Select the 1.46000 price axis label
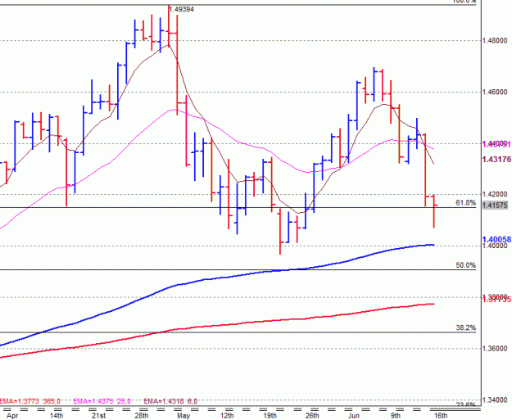The width and height of the screenshot is (512, 420). (x=495, y=92)
